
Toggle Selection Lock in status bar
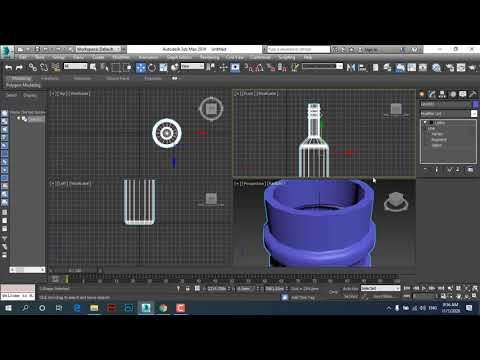(187, 289)
